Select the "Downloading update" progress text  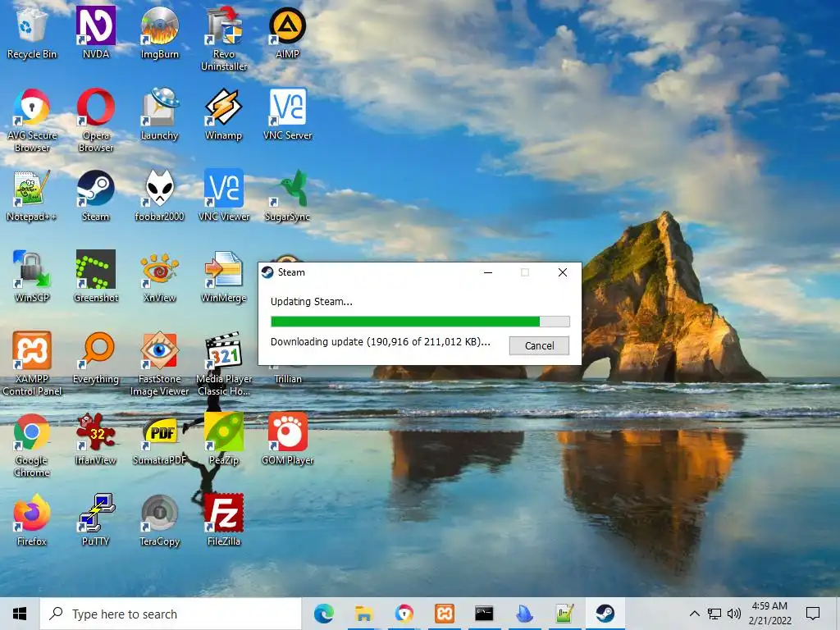pos(380,342)
